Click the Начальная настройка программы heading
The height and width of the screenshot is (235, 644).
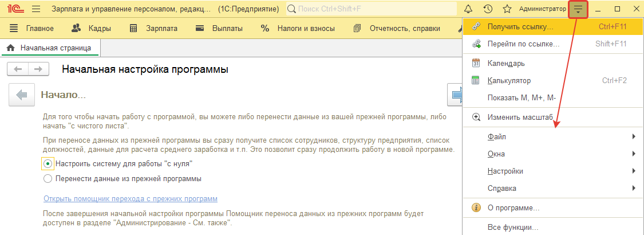tap(145, 69)
